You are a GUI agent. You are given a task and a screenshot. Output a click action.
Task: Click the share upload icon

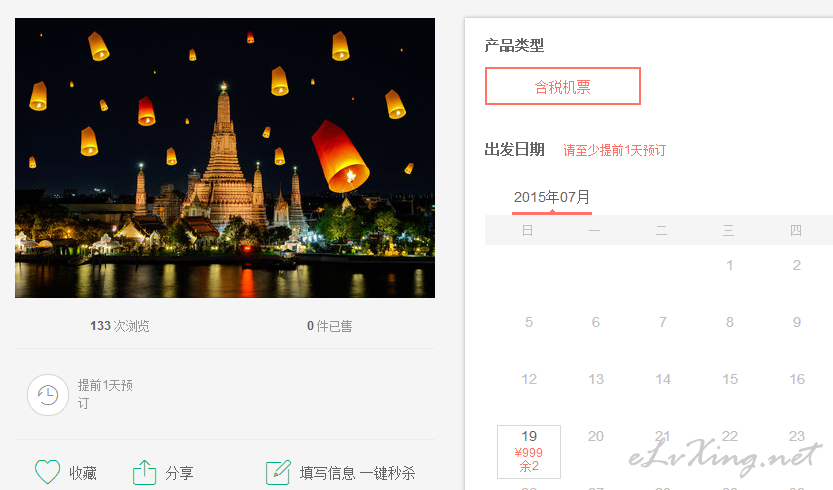144,472
